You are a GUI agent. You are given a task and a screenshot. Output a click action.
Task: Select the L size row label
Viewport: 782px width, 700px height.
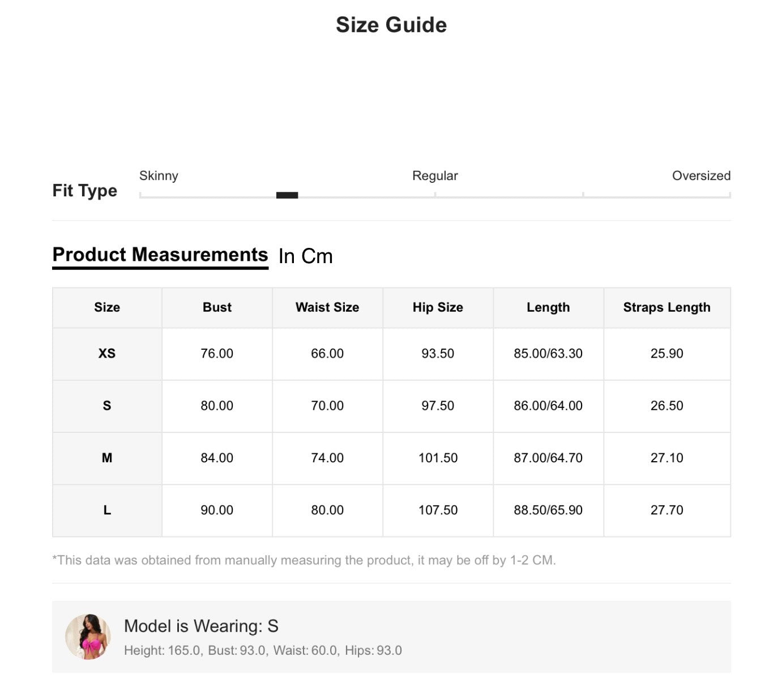tap(107, 510)
